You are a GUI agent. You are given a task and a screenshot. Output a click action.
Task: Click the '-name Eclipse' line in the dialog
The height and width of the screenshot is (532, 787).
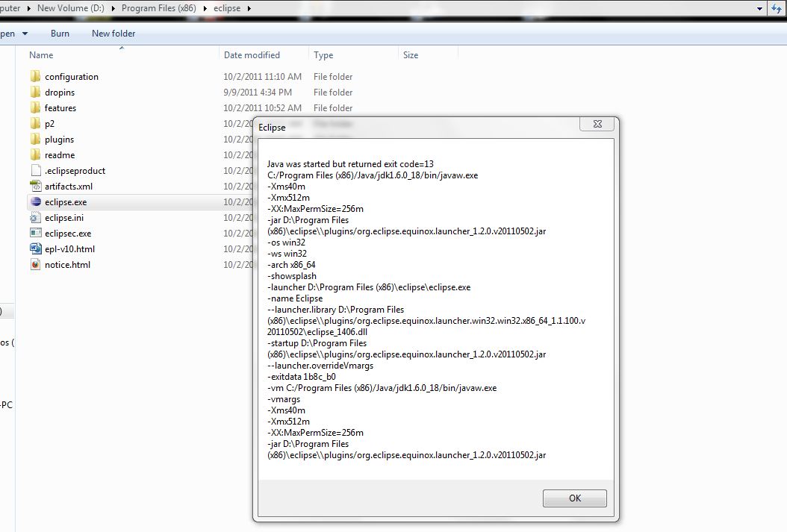tap(295, 298)
